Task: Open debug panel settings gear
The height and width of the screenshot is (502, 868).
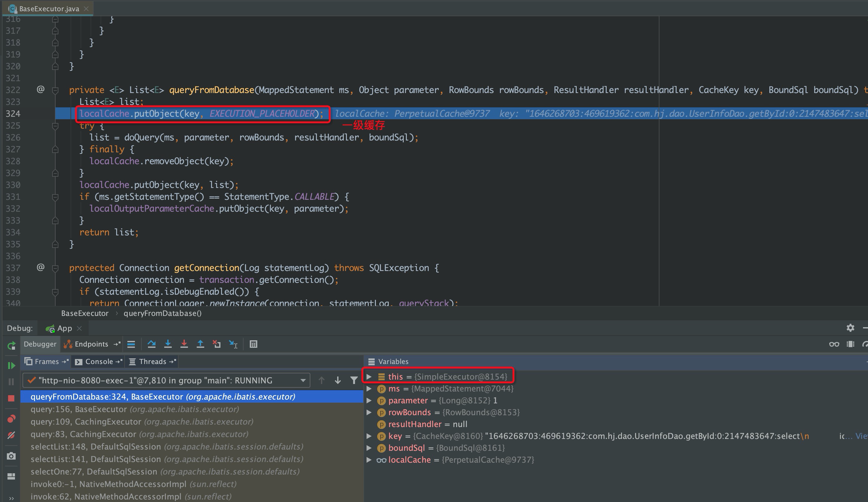Action: click(x=850, y=328)
